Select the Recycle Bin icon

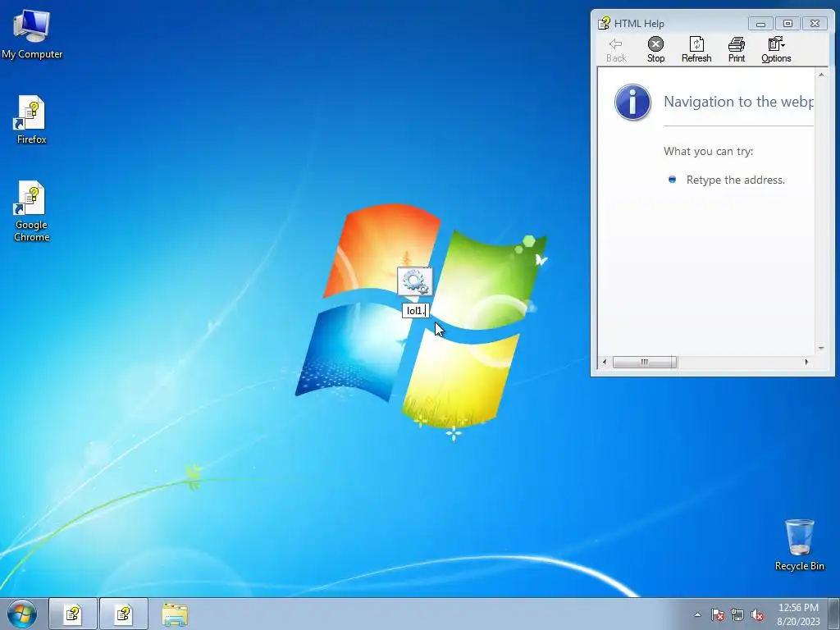[x=799, y=545]
